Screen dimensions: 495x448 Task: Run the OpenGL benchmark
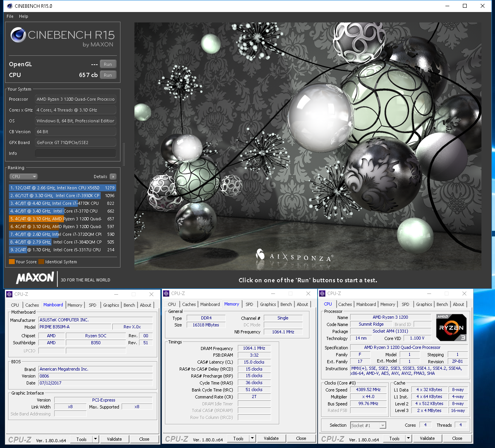pos(108,64)
